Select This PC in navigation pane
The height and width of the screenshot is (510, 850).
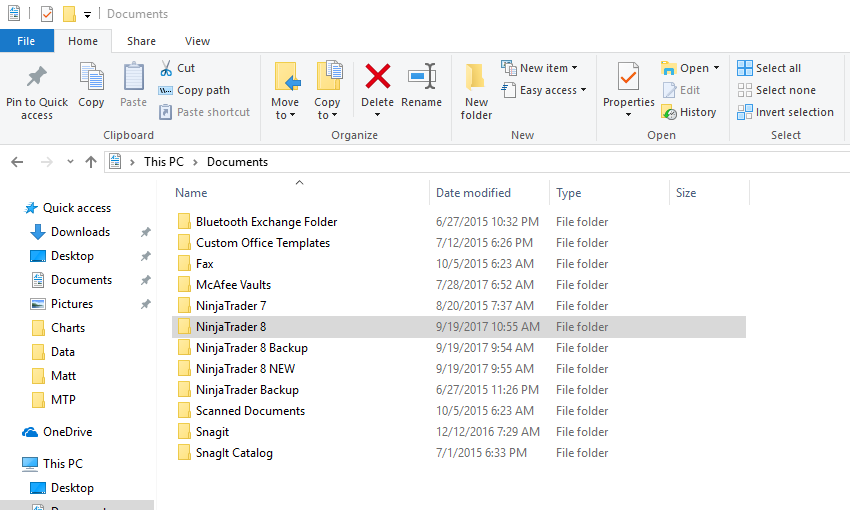[x=63, y=464]
